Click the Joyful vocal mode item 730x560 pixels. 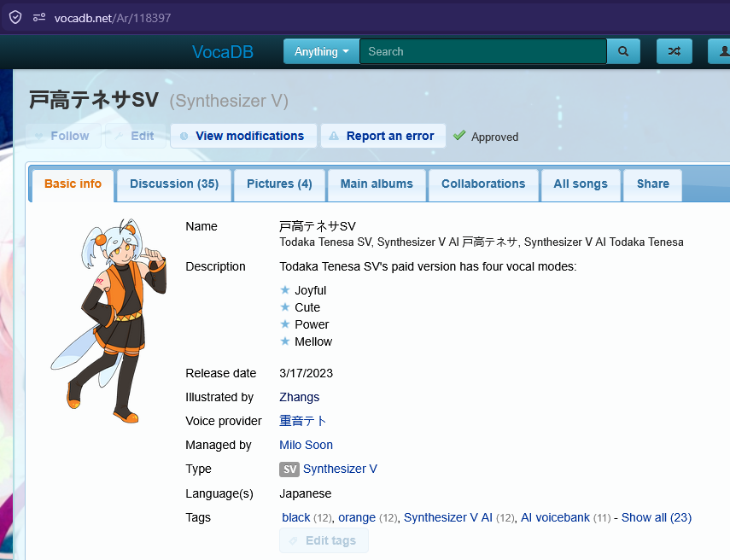coord(311,290)
